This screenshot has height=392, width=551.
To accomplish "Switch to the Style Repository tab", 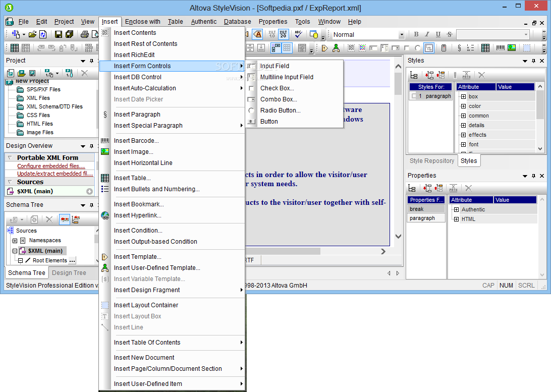I will pos(432,160).
